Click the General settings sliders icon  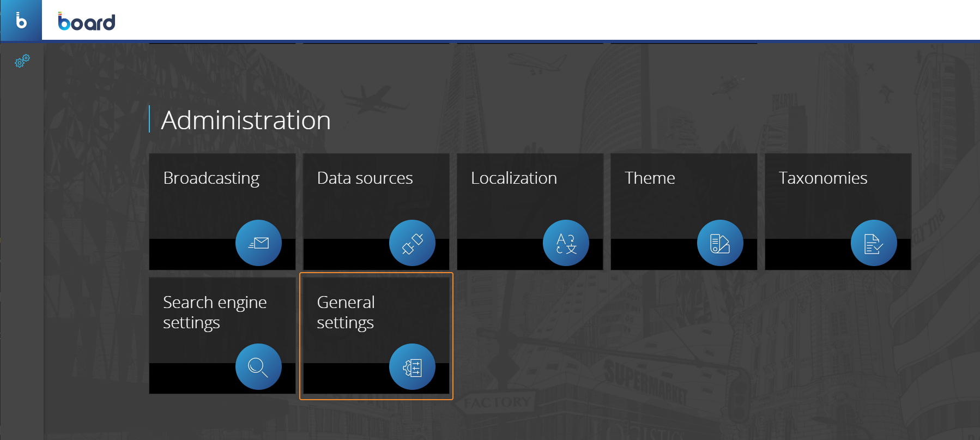click(412, 367)
